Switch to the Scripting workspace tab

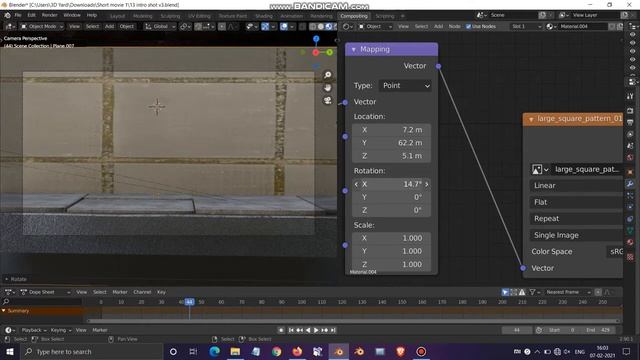(x=384, y=16)
